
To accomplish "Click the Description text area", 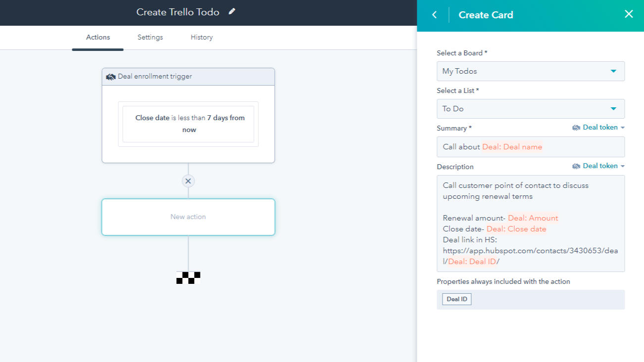I will pos(531,224).
